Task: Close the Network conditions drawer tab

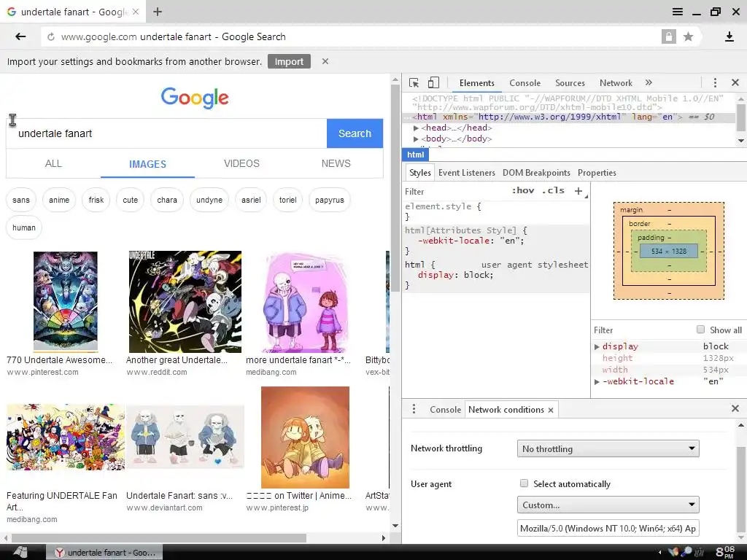Action: (x=551, y=410)
